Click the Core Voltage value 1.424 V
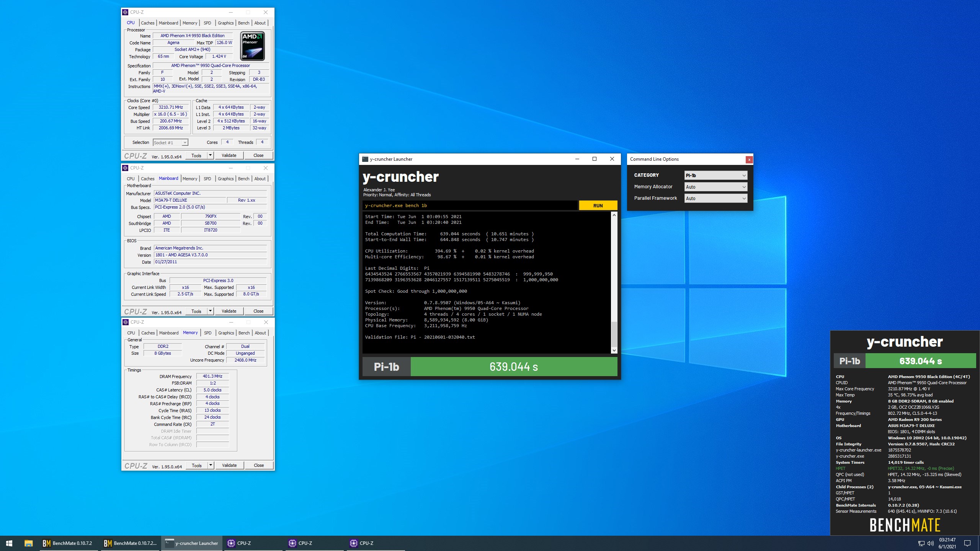The width and height of the screenshot is (980, 551). tap(219, 56)
